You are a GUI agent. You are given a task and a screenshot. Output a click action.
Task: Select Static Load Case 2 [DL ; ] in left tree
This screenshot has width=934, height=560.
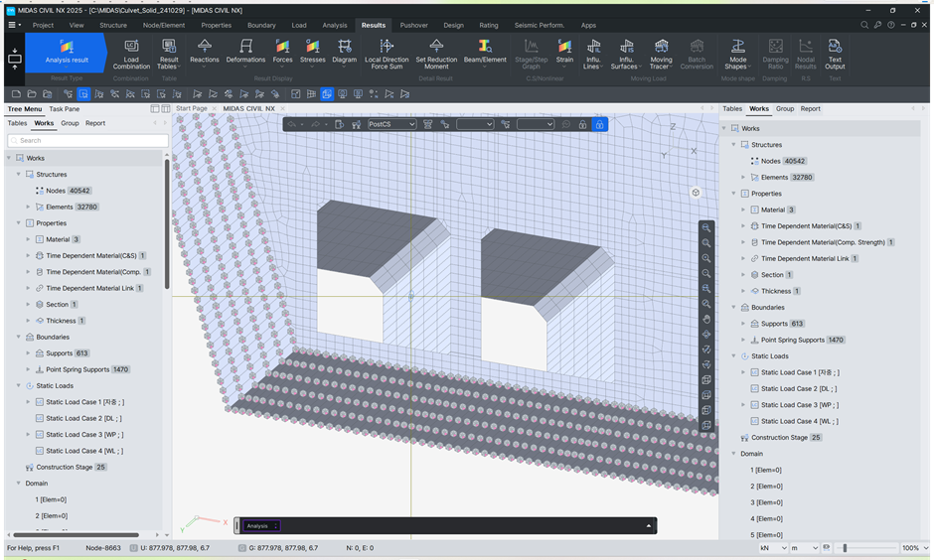tap(84, 418)
